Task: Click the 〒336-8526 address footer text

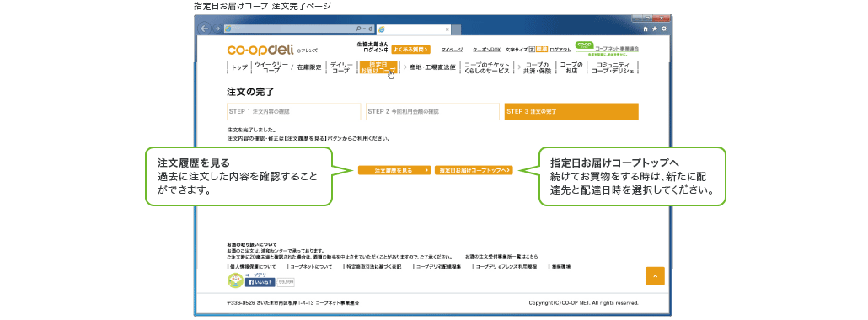Action: 292,303
